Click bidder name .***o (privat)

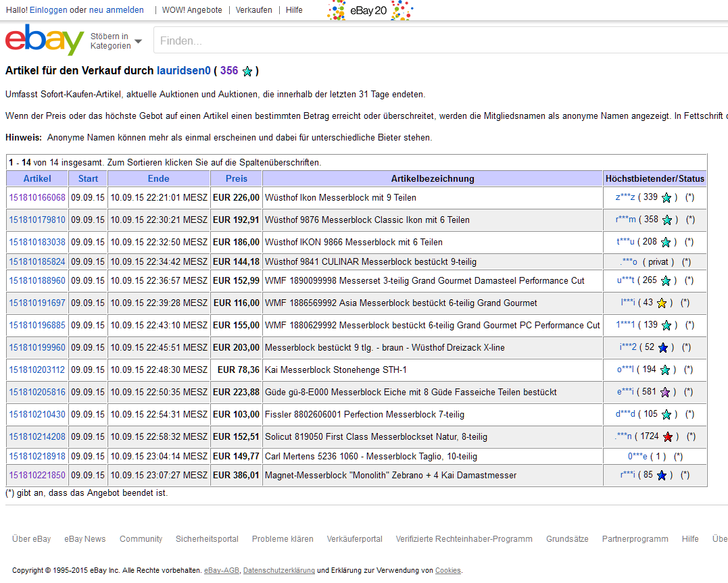point(629,262)
